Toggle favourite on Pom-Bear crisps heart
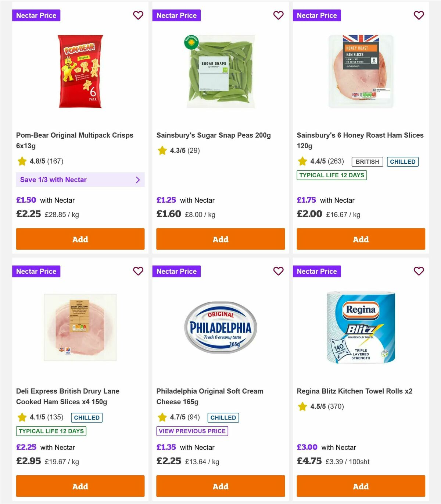441x504 pixels. coord(138,15)
